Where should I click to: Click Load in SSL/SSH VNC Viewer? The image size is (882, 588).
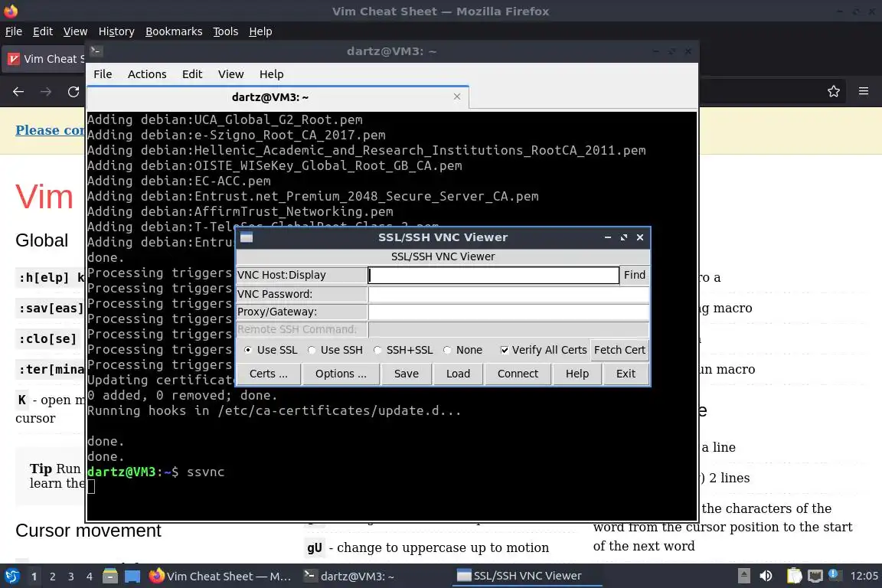pyautogui.click(x=458, y=374)
